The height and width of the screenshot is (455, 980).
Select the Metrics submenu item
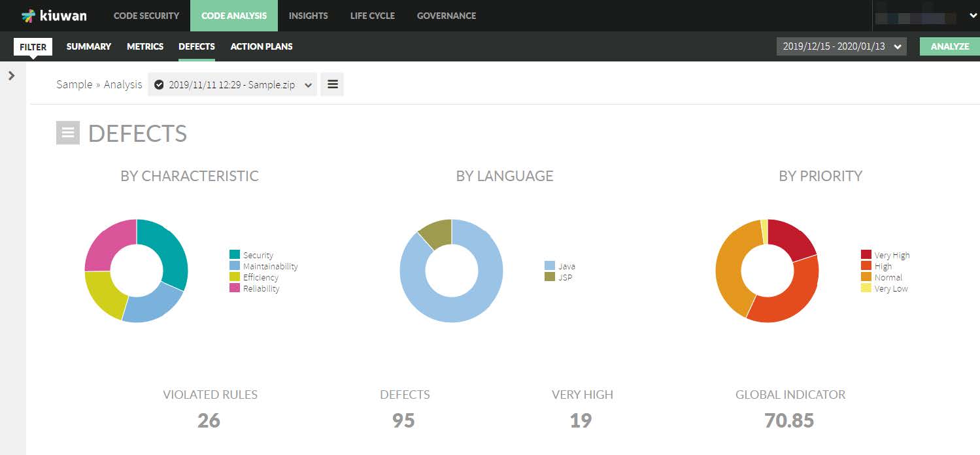[145, 46]
